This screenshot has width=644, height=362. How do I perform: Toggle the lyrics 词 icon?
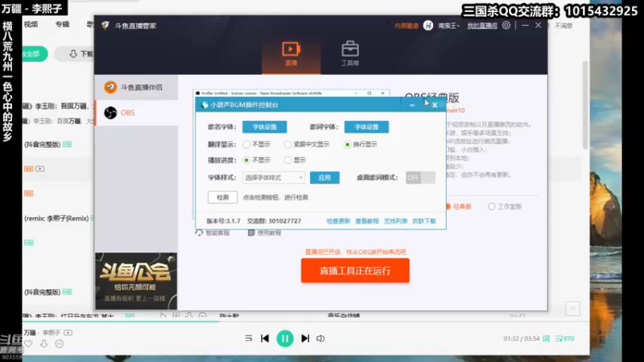(x=547, y=339)
